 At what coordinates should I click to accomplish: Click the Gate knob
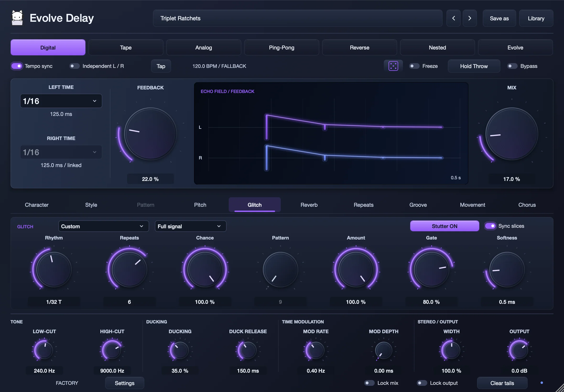[x=431, y=269]
